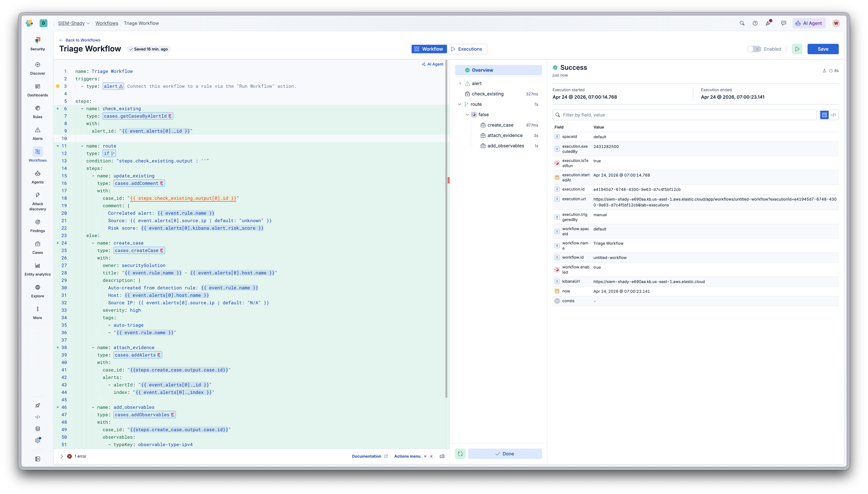This screenshot has width=868, height=494.
Task: Open the settings gear in the sidebar
Action: click(38, 440)
